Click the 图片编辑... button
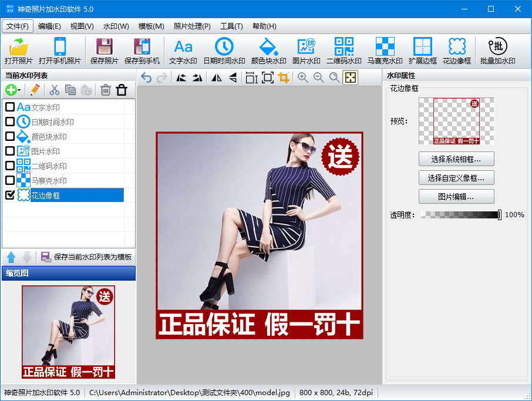 point(456,197)
